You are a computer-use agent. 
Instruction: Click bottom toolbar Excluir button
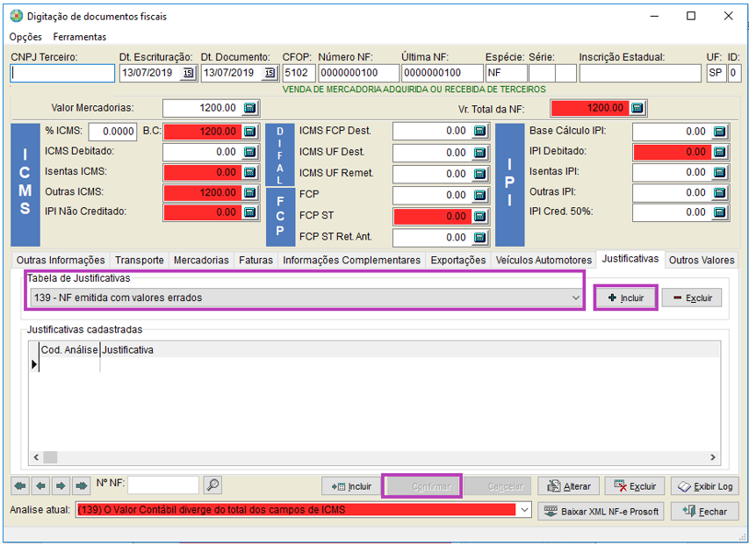click(x=635, y=486)
